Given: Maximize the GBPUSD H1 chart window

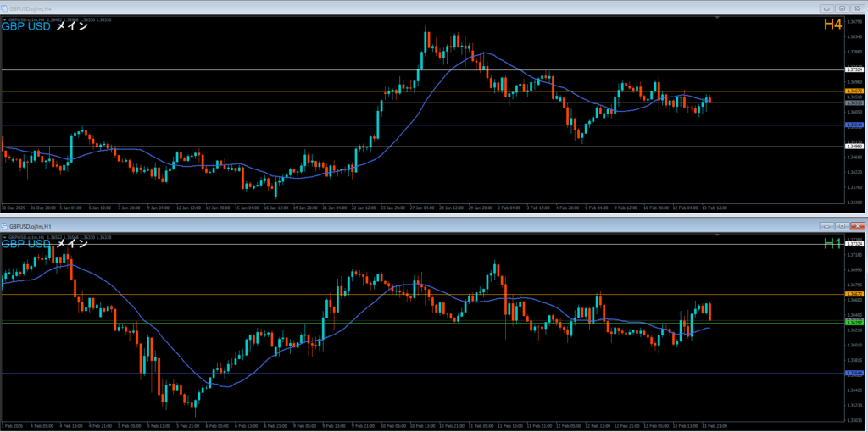Looking at the screenshot, I should [x=840, y=227].
